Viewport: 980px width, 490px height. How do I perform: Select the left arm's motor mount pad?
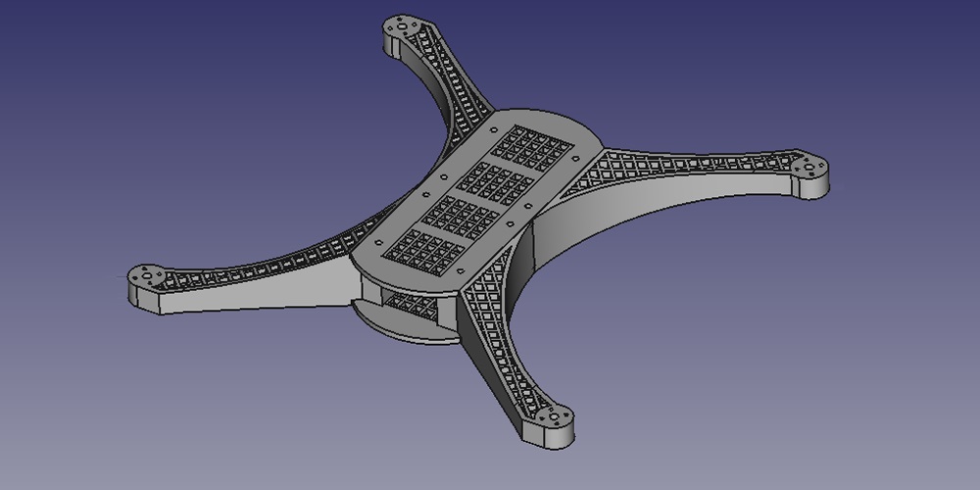pyautogui.click(x=149, y=278)
